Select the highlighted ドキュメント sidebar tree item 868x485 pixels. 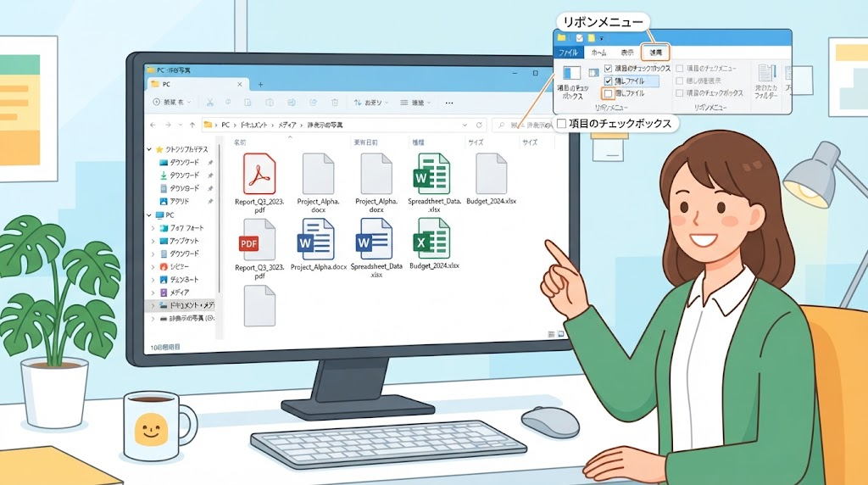coord(181,305)
